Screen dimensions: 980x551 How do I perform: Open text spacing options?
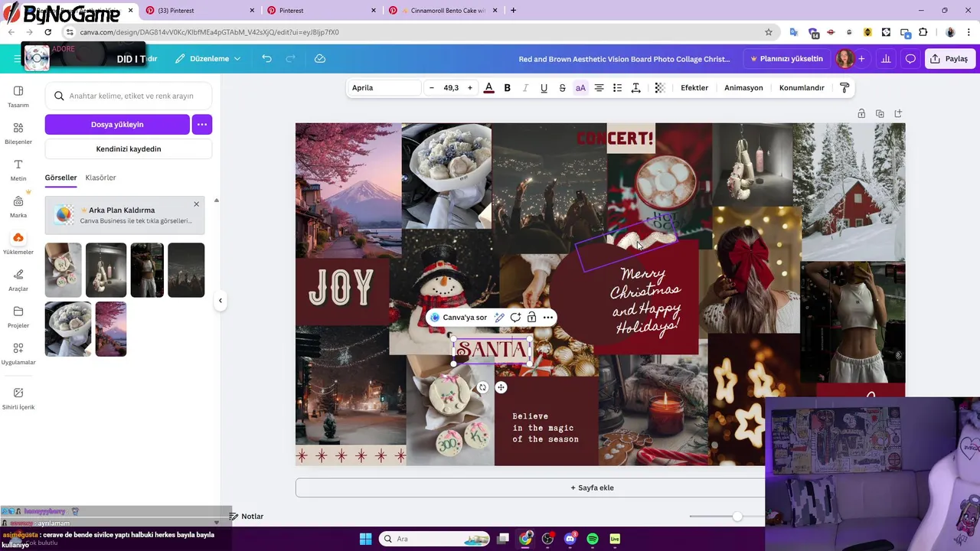tap(635, 88)
